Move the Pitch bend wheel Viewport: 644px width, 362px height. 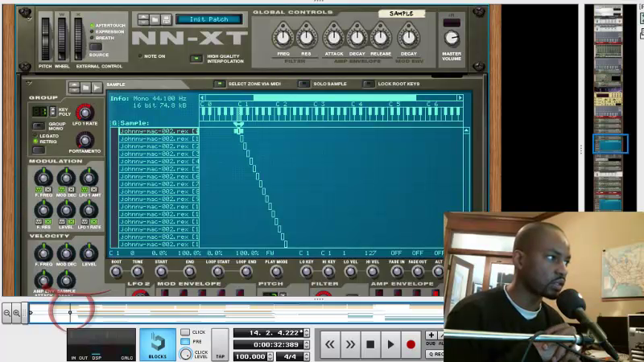point(45,39)
